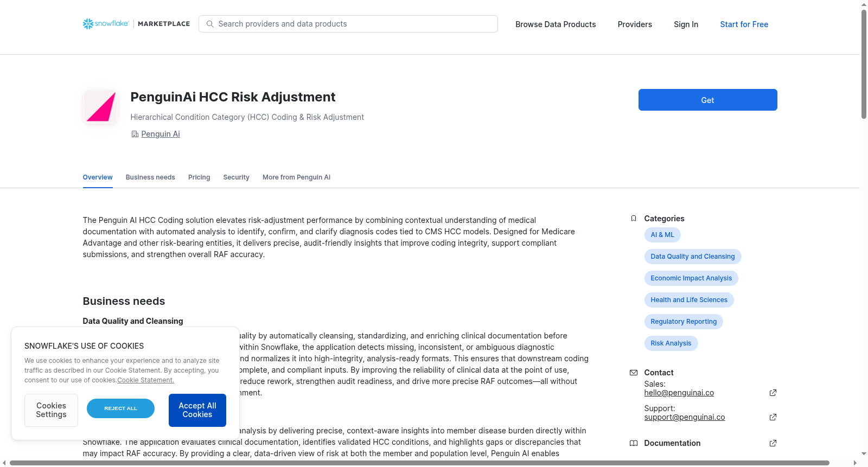Open Browse Data Products menu

tap(556, 24)
